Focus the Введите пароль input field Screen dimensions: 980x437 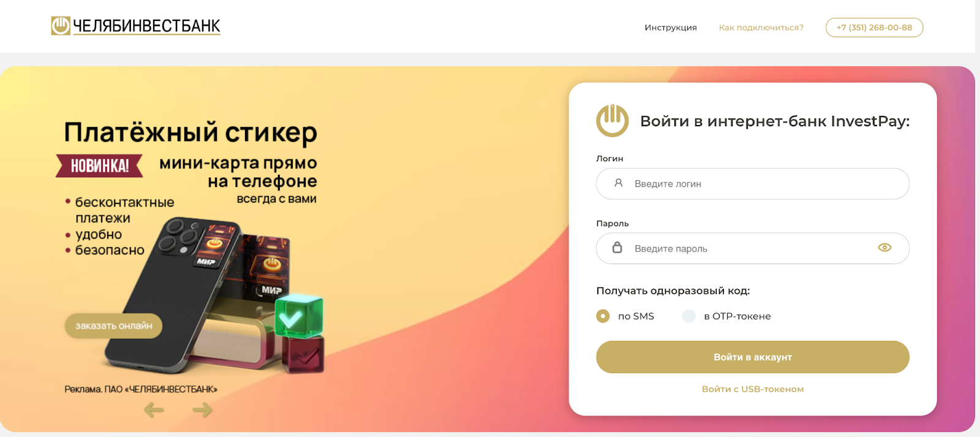pos(753,248)
